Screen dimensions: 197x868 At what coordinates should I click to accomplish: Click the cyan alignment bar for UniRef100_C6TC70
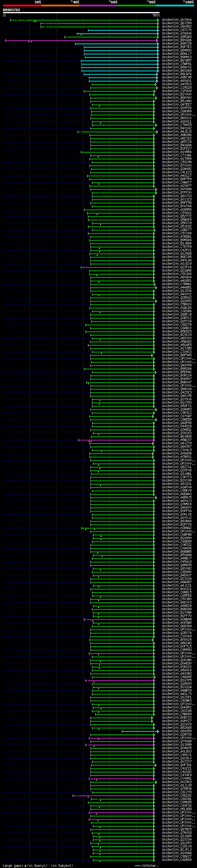123,30
